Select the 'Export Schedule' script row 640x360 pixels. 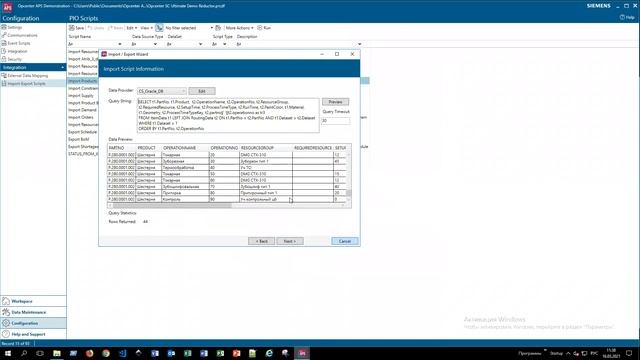pos(83,132)
